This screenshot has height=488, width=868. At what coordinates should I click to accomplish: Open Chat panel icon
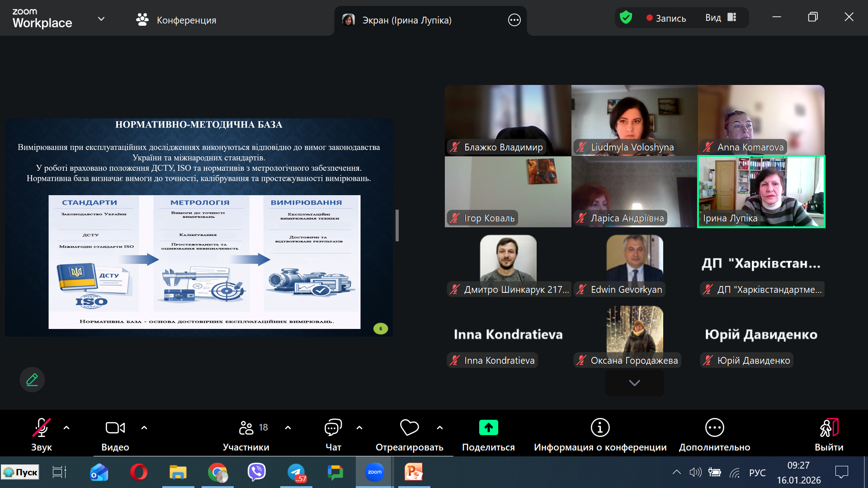point(333,428)
